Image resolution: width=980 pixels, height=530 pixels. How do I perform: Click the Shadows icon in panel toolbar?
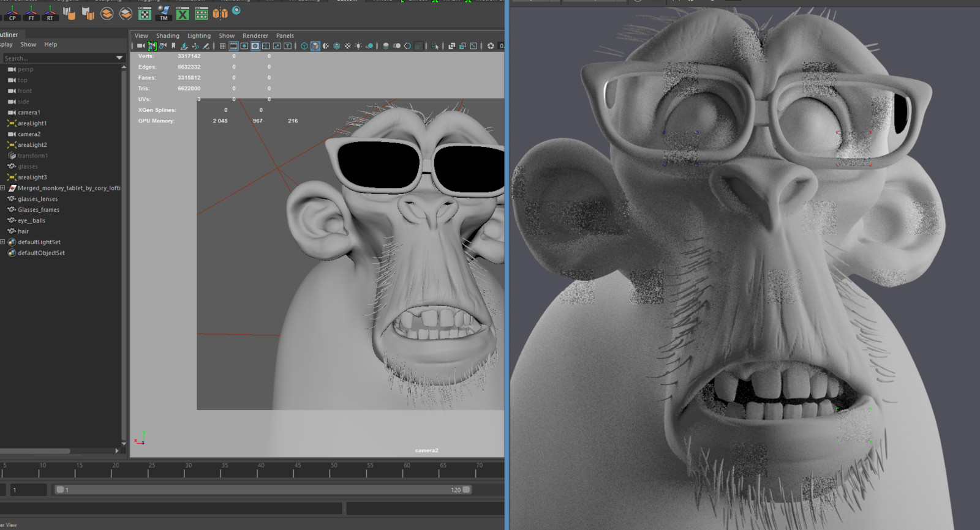click(x=369, y=46)
